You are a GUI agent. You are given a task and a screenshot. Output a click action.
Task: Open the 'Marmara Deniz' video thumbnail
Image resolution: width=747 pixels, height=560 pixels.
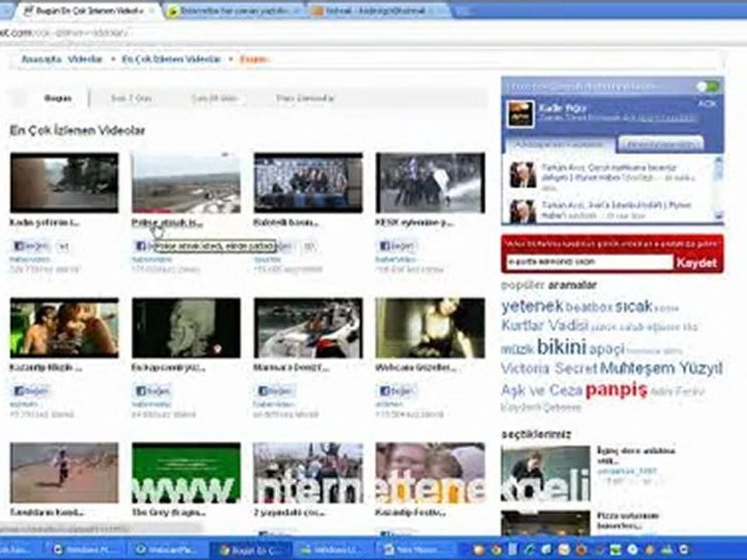(308, 327)
